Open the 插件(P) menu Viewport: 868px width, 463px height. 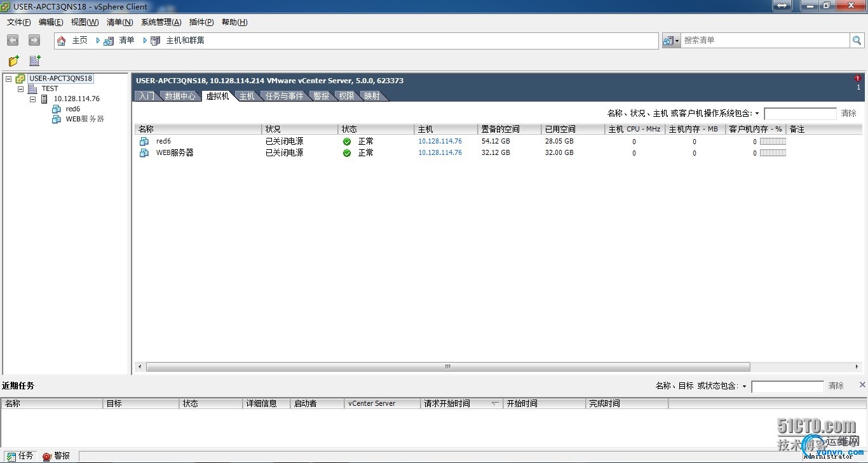coord(201,22)
